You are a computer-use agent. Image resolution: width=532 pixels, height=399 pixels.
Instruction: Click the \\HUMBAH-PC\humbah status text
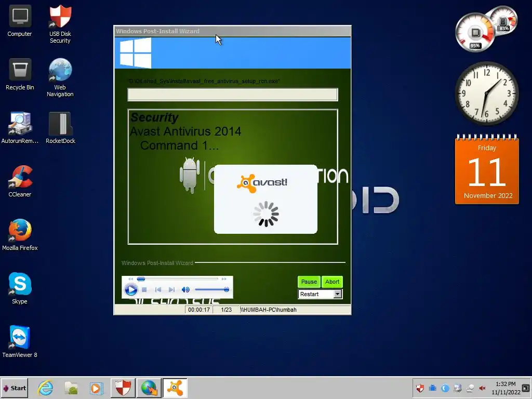(x=269, y=310)
